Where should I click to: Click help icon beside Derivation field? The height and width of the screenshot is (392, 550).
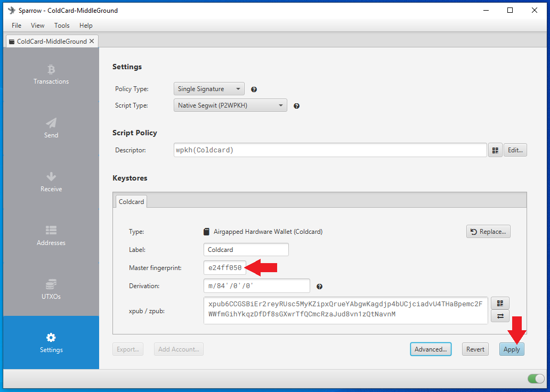click(x=319, y=287)
